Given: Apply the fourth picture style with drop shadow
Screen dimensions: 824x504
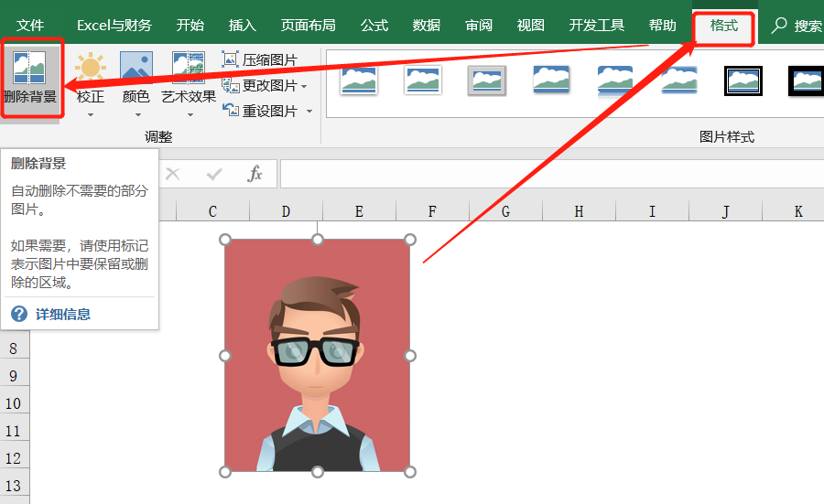Looking at the screenshot, I should point(551,80).
